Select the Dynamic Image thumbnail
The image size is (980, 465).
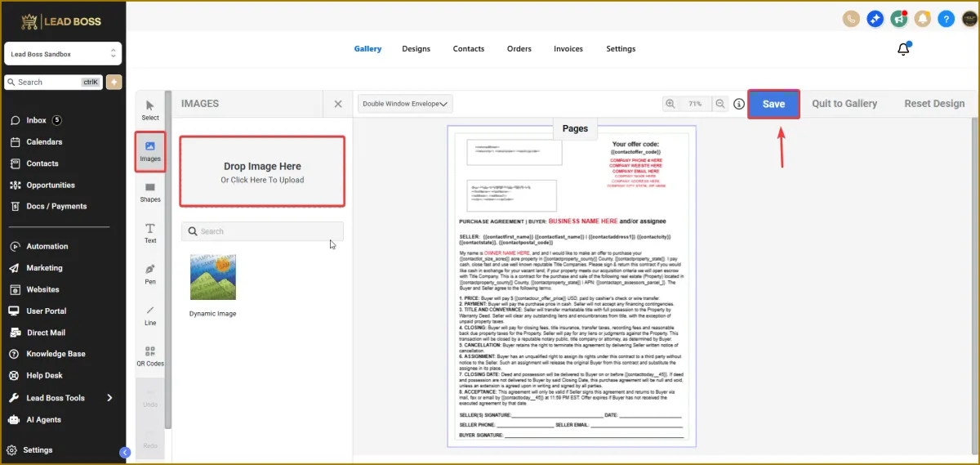click(x=213, y=278)
